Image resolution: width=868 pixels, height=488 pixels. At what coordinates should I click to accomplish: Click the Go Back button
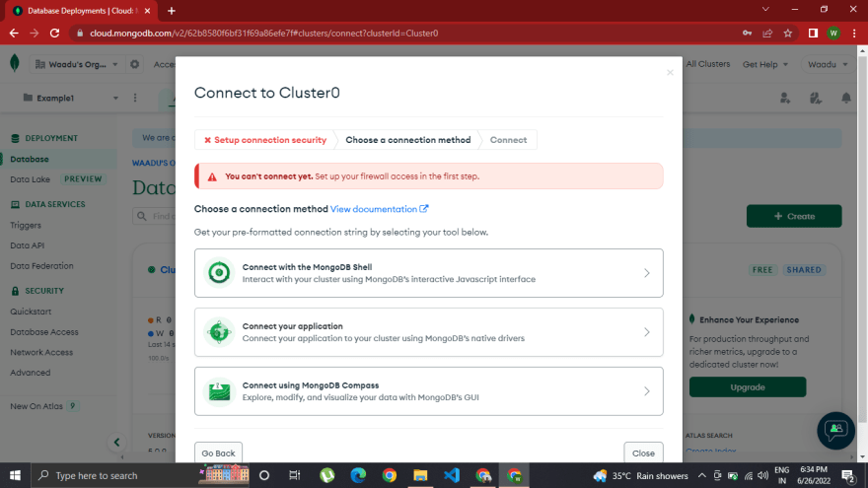pos(218,453)
